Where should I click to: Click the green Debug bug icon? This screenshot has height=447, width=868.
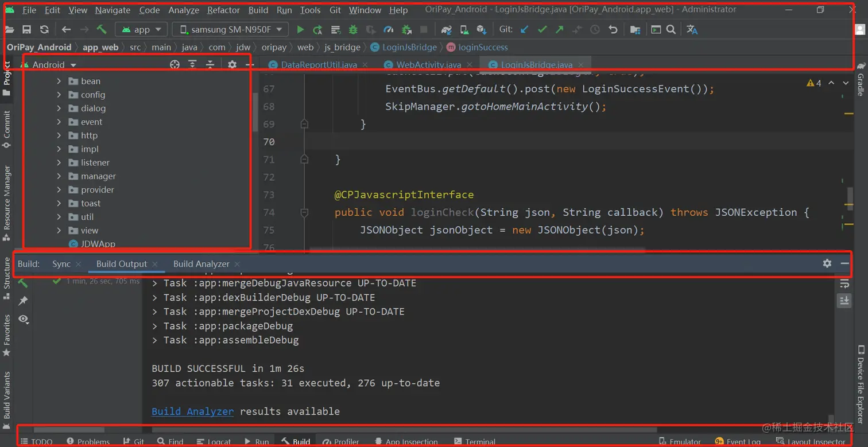tap(353, 29)
